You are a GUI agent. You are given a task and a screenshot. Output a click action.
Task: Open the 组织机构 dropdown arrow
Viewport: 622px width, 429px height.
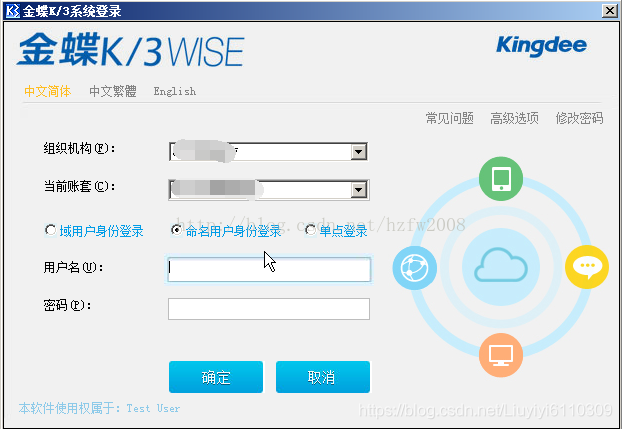359,152
